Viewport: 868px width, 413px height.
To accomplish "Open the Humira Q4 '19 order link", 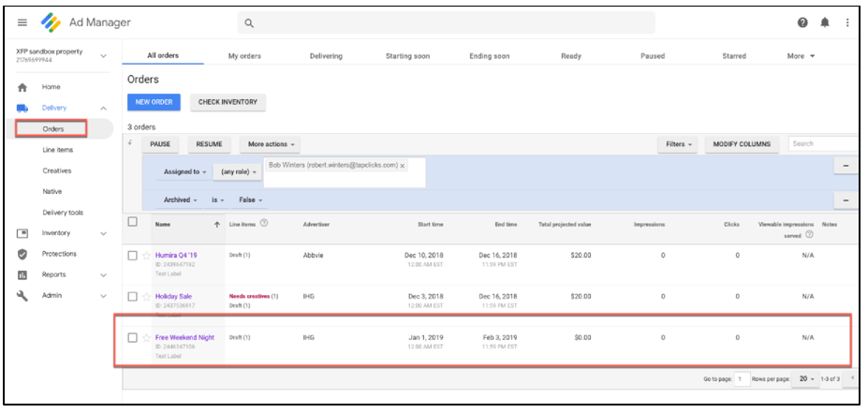I will (176, 256).
